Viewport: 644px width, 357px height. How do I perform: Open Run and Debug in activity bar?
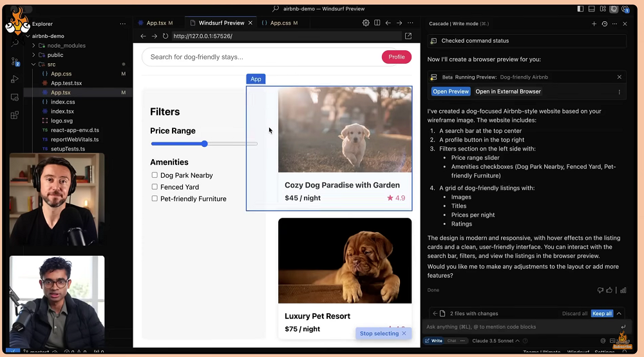[15, 79]
